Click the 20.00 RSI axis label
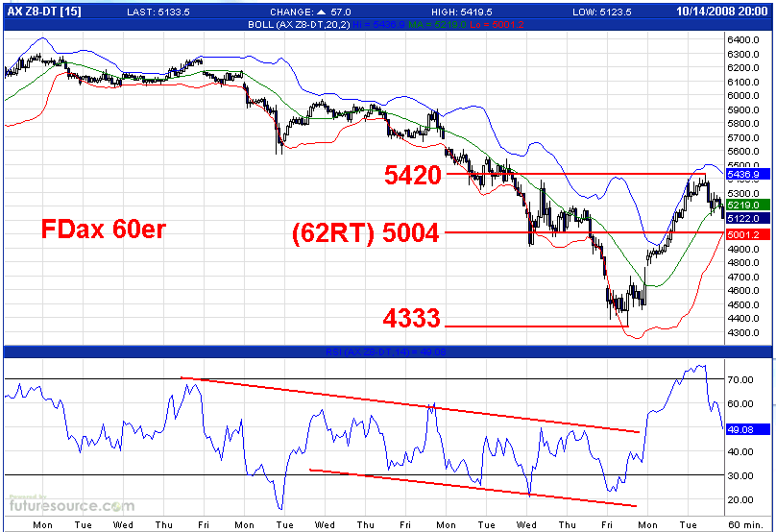Screen dimensions: 776x532 tap(740, 500)
